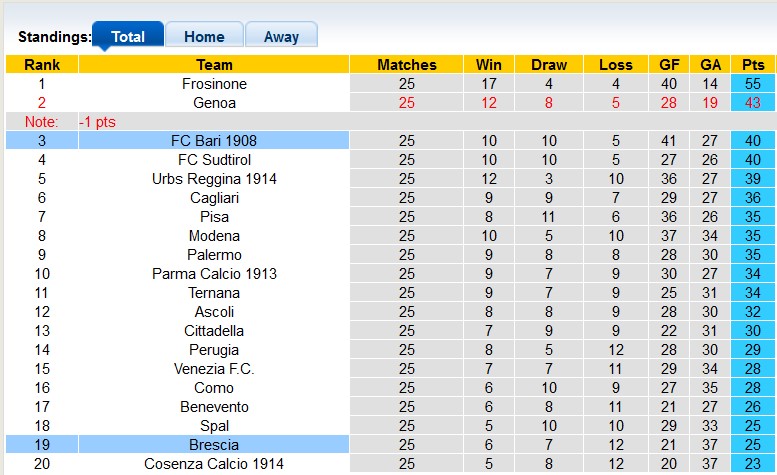Select Pisa in the table
This screenshot has width=777, height=475.
click(214, 217)
